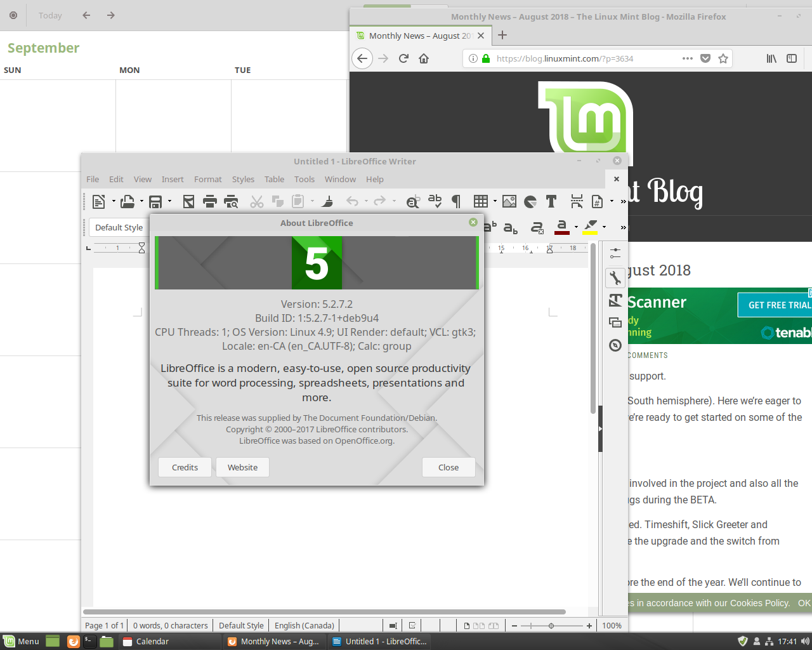Image resolution: width=812 pixels, height=650 pixels.
Task: Open the Properties wrench icon in sidebar
Action: [x=615, y=278]
